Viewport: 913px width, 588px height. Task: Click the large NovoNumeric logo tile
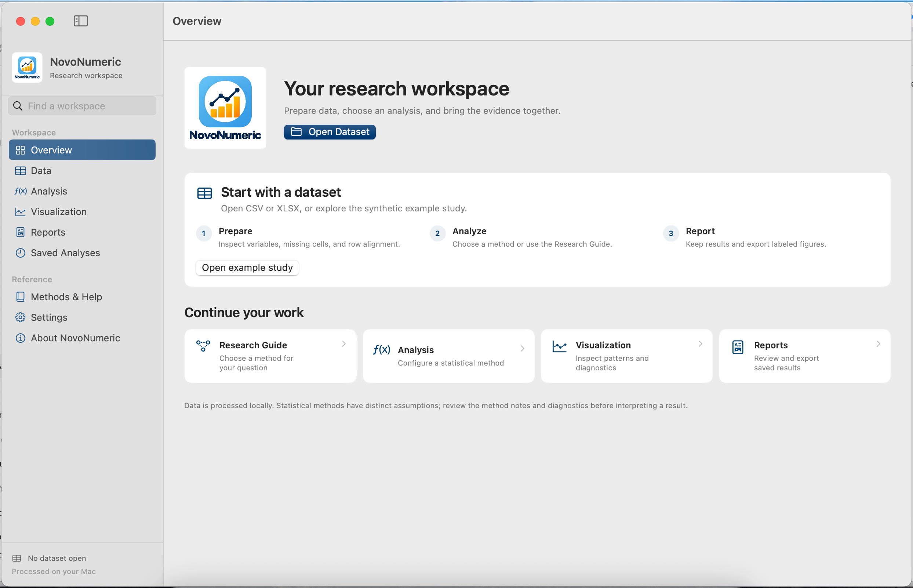(x=225, y=108)
